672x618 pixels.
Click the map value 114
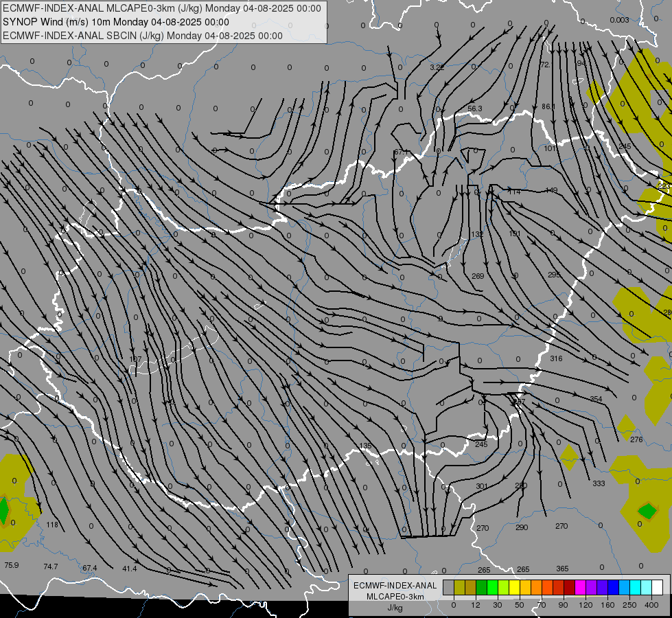[x=514, y=192]
